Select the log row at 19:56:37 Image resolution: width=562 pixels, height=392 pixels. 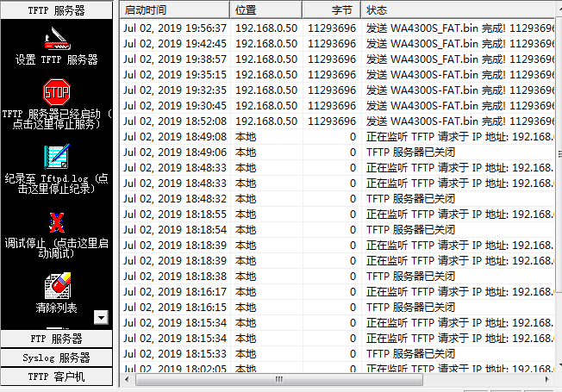(337, 28)
